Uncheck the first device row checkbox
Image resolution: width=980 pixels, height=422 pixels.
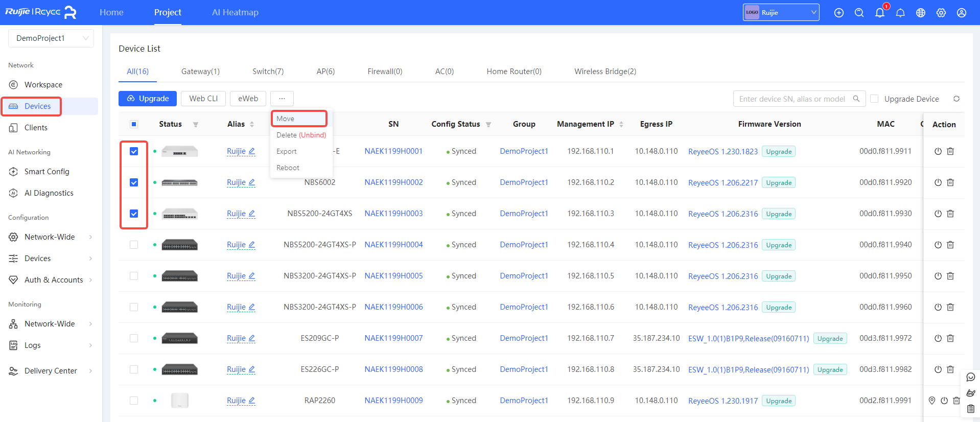(134, 151)
